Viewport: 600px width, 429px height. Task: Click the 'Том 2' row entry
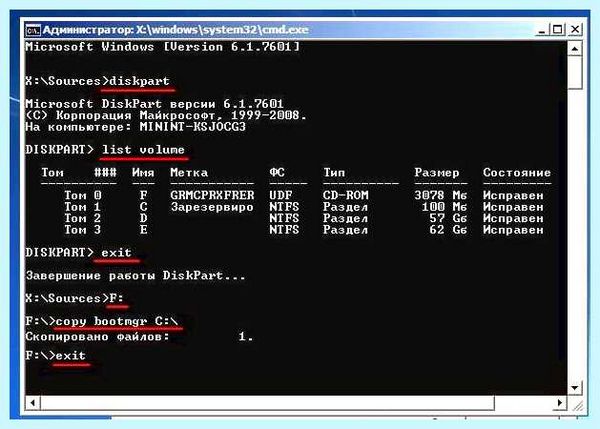coord(83,219)
